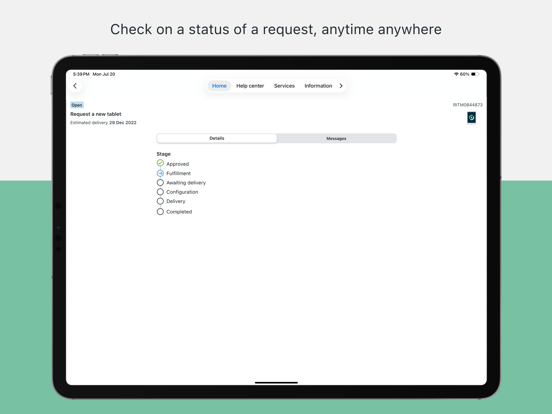This screenshot has width=552, height=414.
Task: Click the Open status badge
Action: 77,105
